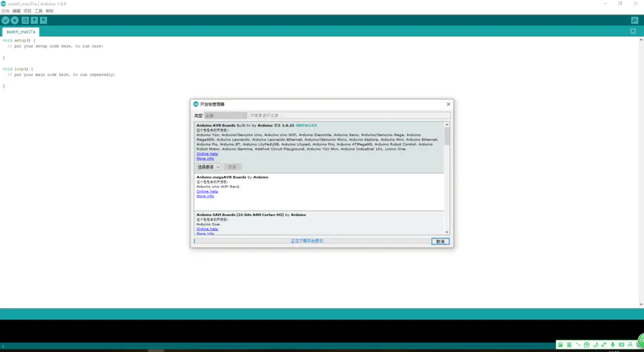644x352 pixels.
Task: Click the 取消 cancel button in dialog
Action: [x=440, y=241]
